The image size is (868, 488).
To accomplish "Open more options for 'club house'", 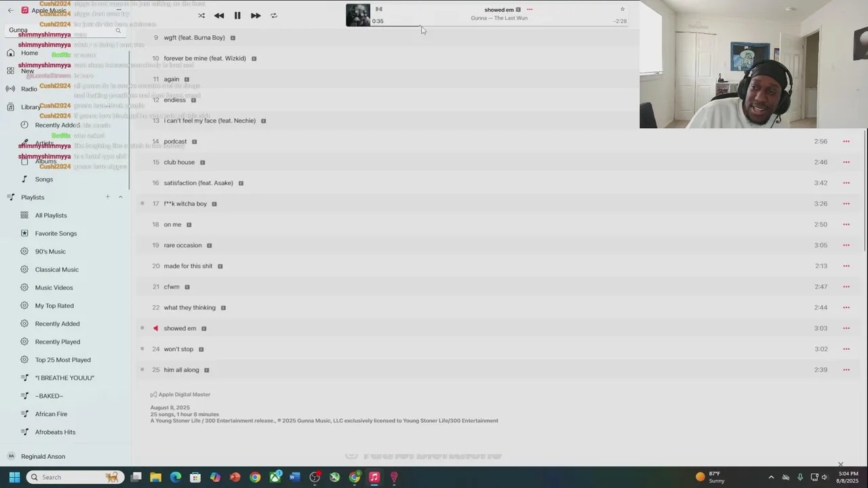I will (x=846, y=163).
